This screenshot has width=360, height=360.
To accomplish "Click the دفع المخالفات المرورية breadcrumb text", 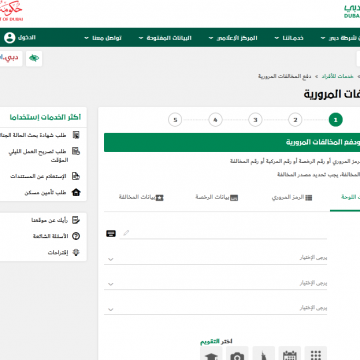I will tap(284, 77).
